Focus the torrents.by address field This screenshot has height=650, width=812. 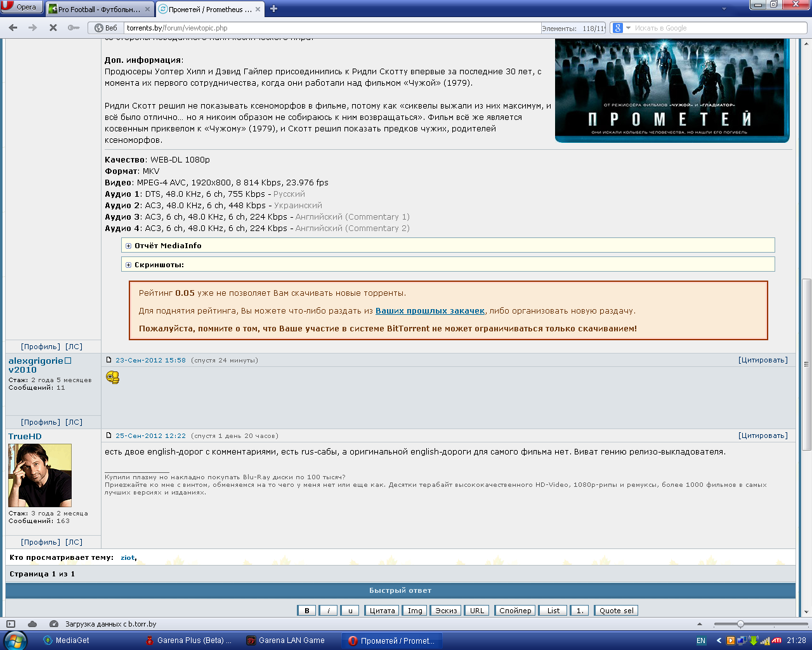(x=332, y=28)
